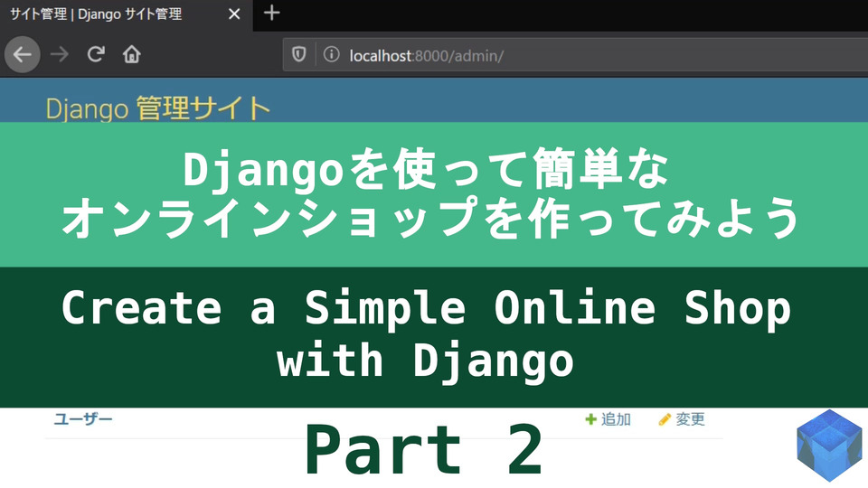Click the browser forward arrow
This screenshot has height=488, width=868.
tap(60, 54)
